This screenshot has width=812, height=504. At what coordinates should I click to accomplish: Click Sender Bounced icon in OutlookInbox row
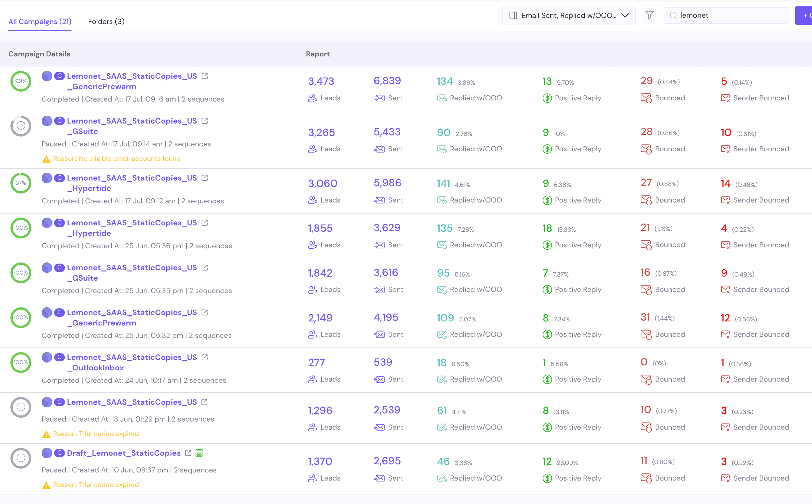(725, 379)
